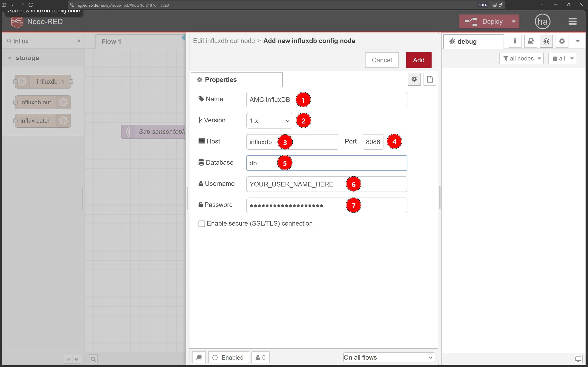Screen dimensions: 588x367
Task: Click the open-in-new-window monitor icon
Action: (578, 359)
